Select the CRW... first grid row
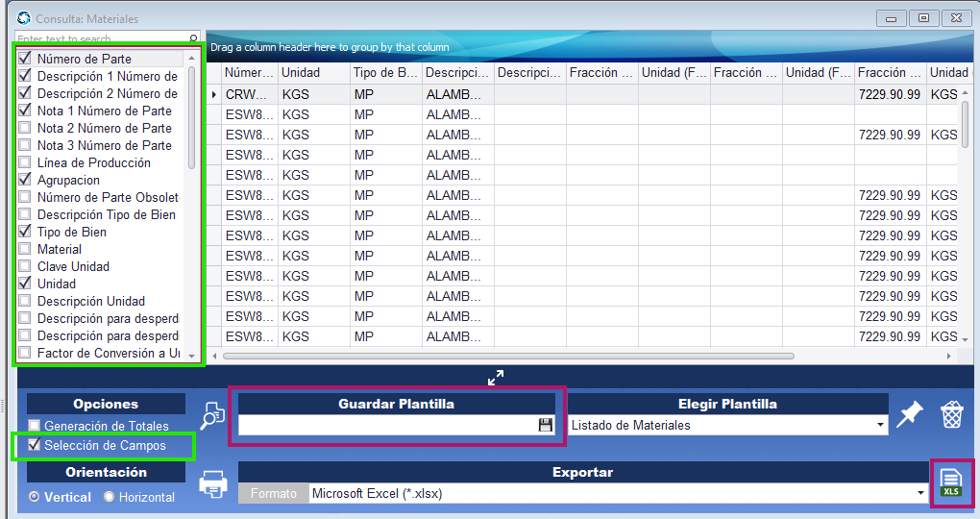980x519 pixels. click(249, 94)
